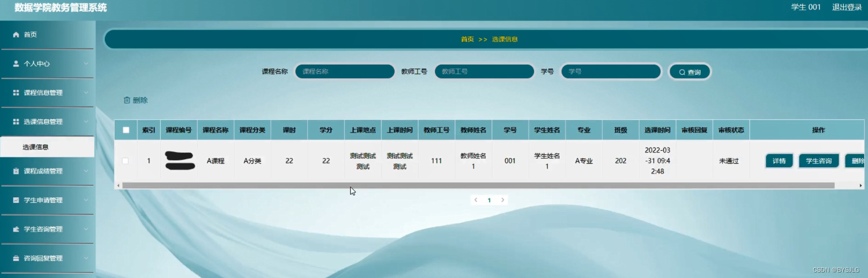Check the row 1 checkbox for A课程

coord(125,161)
